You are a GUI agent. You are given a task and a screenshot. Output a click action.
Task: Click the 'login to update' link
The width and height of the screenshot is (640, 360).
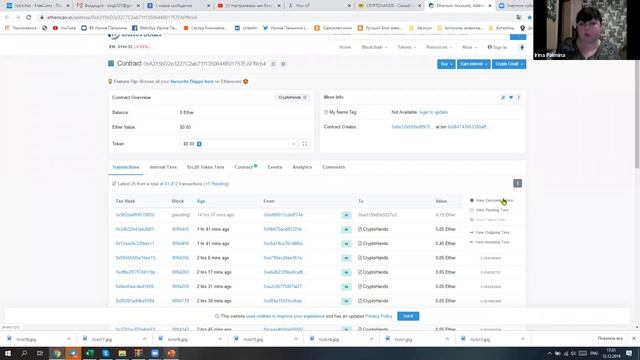tap(433, 112)
